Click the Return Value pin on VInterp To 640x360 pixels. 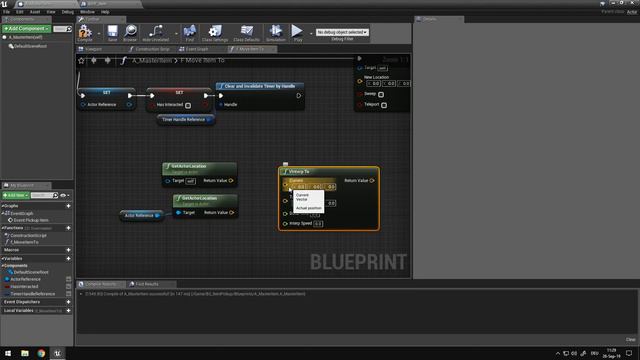372,180
